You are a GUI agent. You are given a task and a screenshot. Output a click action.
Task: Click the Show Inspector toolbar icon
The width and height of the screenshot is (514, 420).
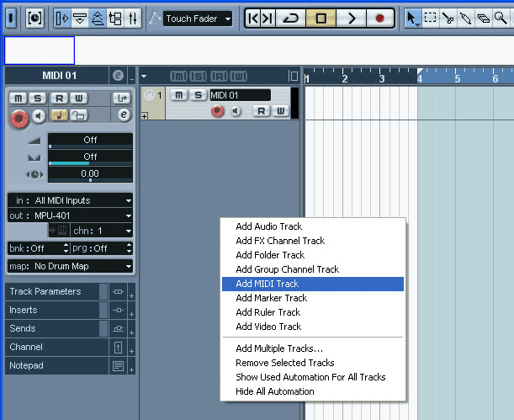61,19
